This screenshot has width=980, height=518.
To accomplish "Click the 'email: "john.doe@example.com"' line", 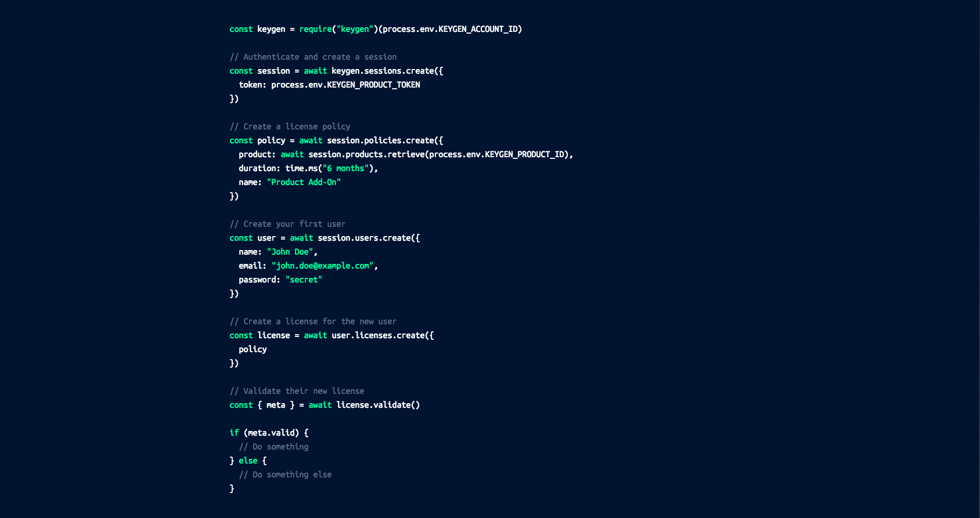I will point(308,266).
